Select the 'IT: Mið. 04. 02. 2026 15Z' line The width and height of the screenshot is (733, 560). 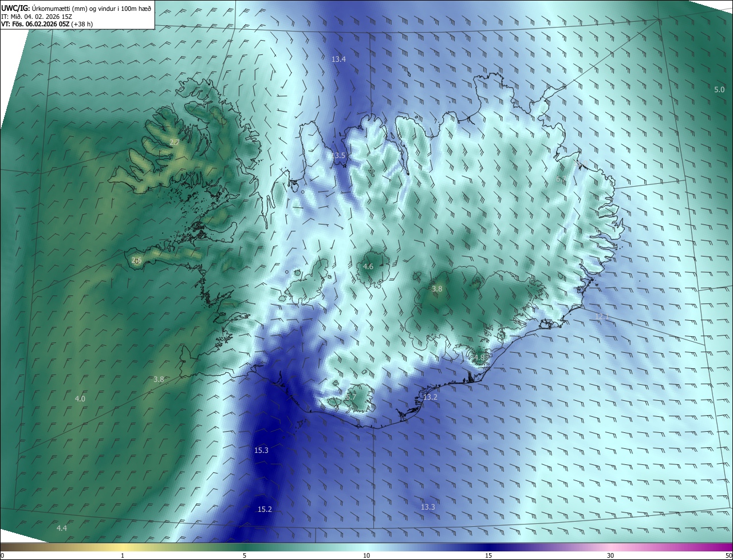click(37, 17)
